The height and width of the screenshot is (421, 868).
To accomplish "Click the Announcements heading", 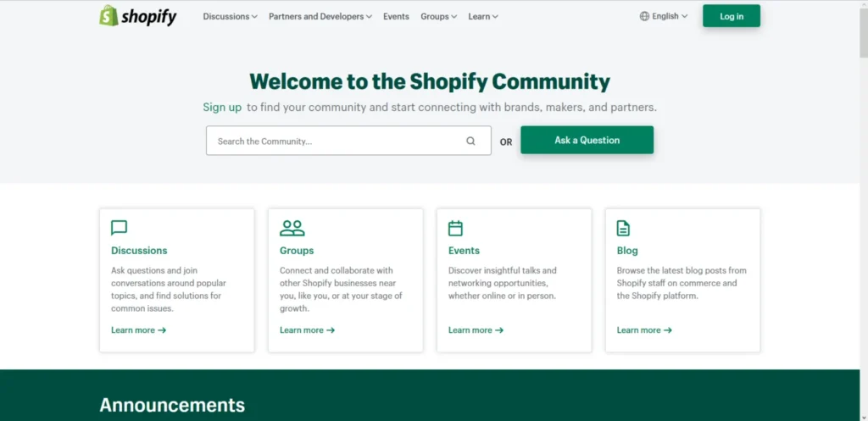I will (x=172, y=405).
